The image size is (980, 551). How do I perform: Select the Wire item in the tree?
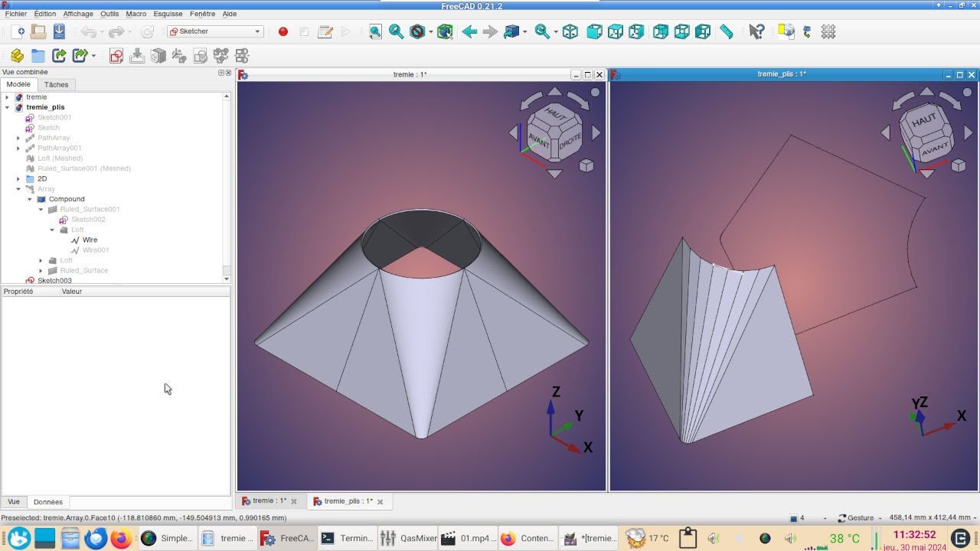[90, 240]
